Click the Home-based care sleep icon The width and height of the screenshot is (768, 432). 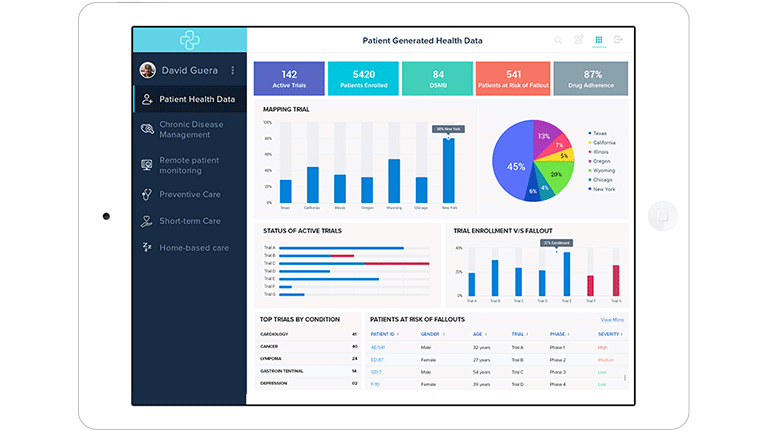(x=147, y=247)
